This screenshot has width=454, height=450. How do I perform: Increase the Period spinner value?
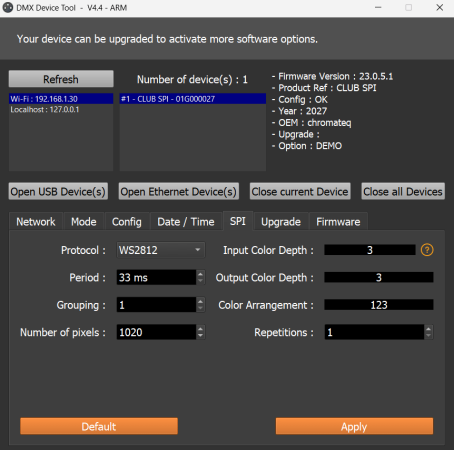click(200, 274)
